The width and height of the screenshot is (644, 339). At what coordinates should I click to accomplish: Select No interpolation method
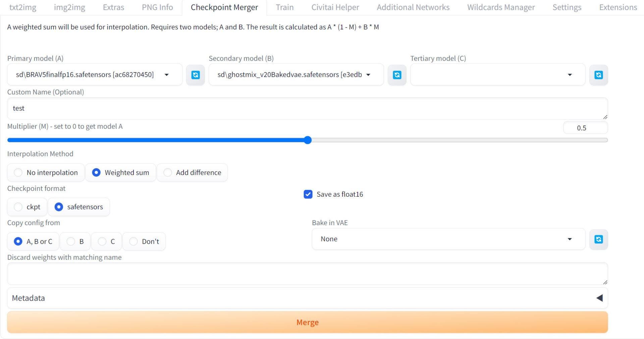tap(18, 172)
